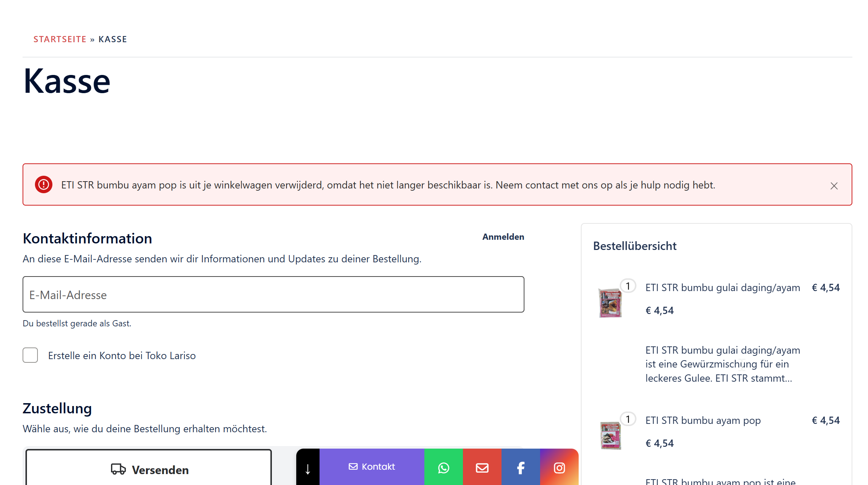868x485 pixels.
Task: Open gulai daging/ayam product thumbnail
Action: pyautogui.click(x=610, y=303)
